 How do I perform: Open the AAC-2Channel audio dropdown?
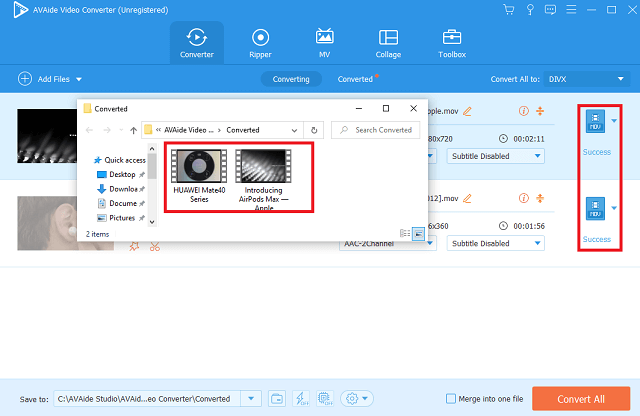(388, 244)
